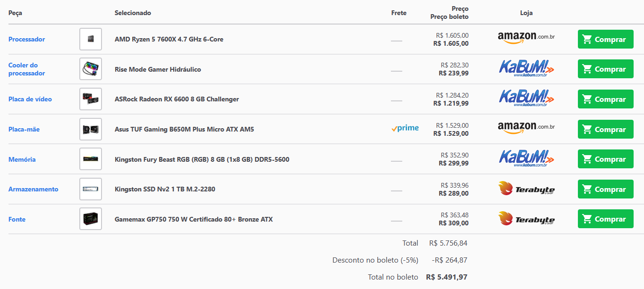Open the Asus TUF B650M thumbnail
This screenshot has height=289, width=644.
tap(91, 129)
